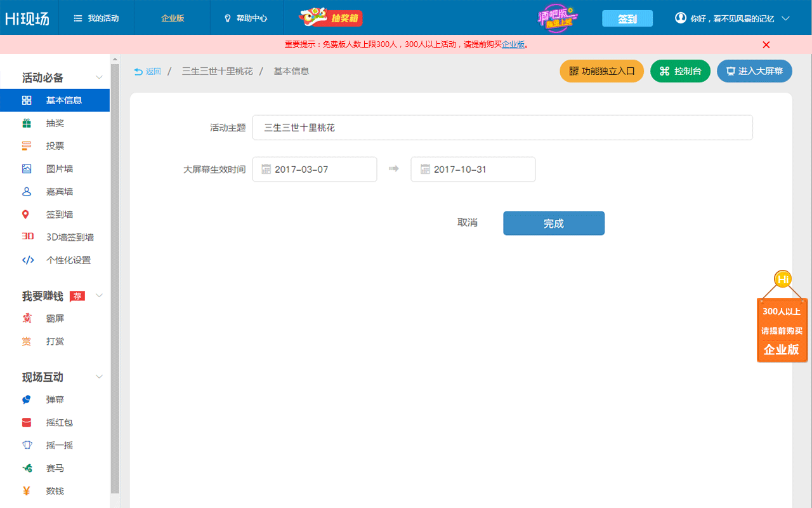
Task: Click the 签到 button in header
Action: [627, 18]
